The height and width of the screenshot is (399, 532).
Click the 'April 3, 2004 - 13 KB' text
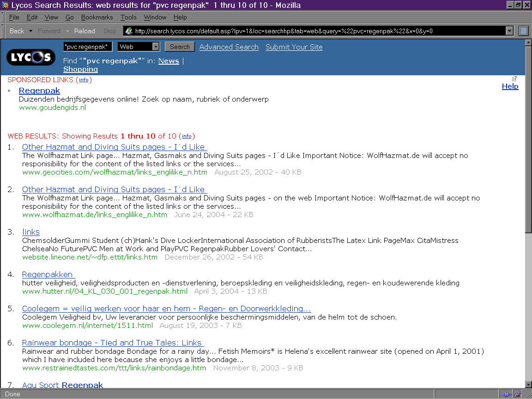click(x=231, y=291)
